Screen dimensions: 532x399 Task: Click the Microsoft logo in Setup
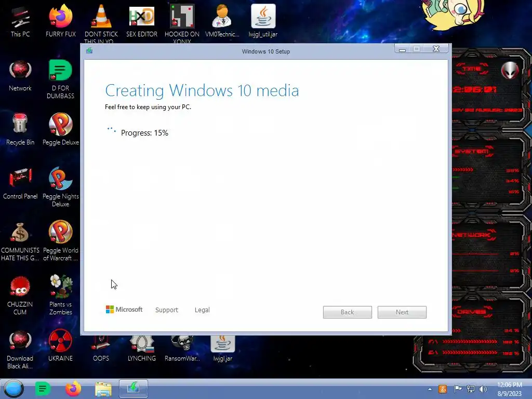(x=124, y=310)
